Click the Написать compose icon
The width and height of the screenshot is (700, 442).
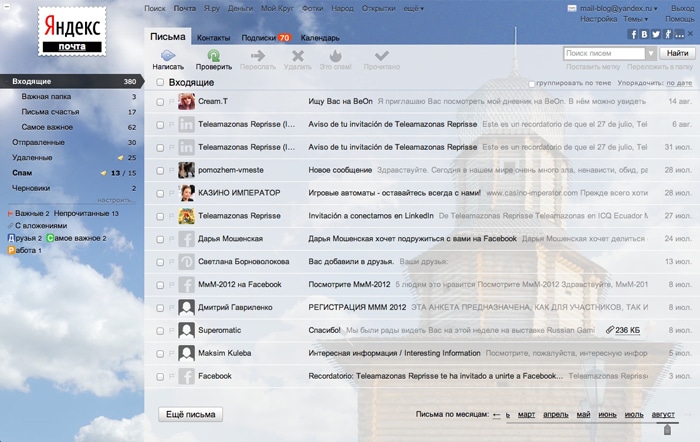coord(168,56)
